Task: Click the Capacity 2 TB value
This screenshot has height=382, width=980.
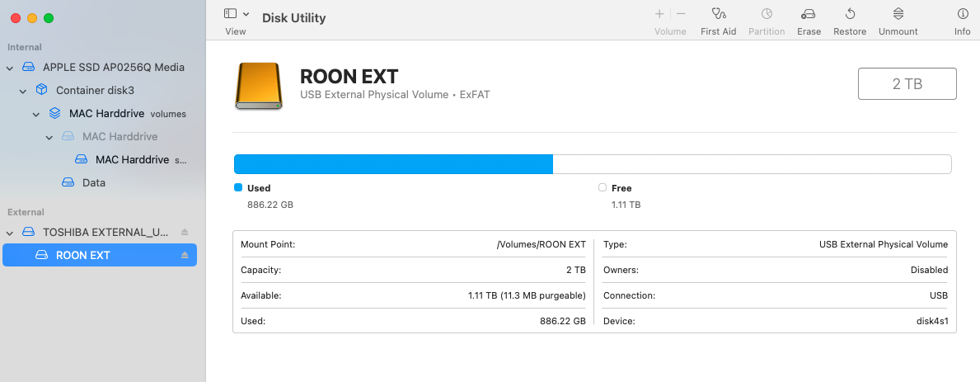Action: point(575,270)
